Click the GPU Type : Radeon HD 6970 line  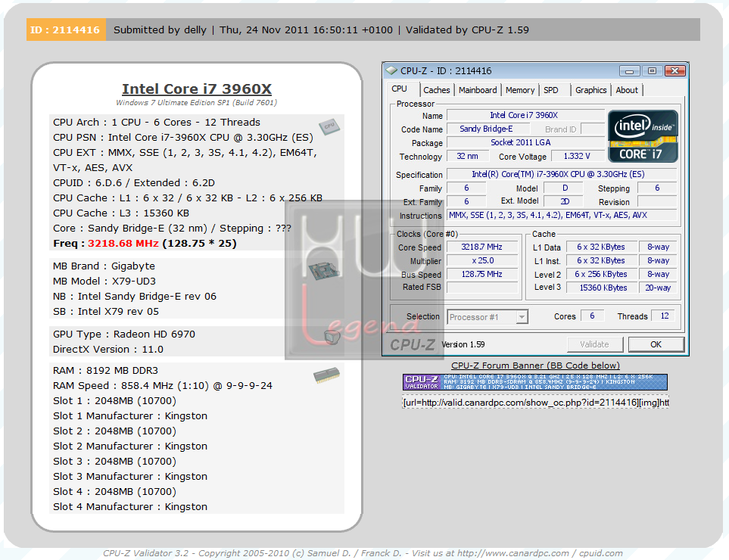124,334
